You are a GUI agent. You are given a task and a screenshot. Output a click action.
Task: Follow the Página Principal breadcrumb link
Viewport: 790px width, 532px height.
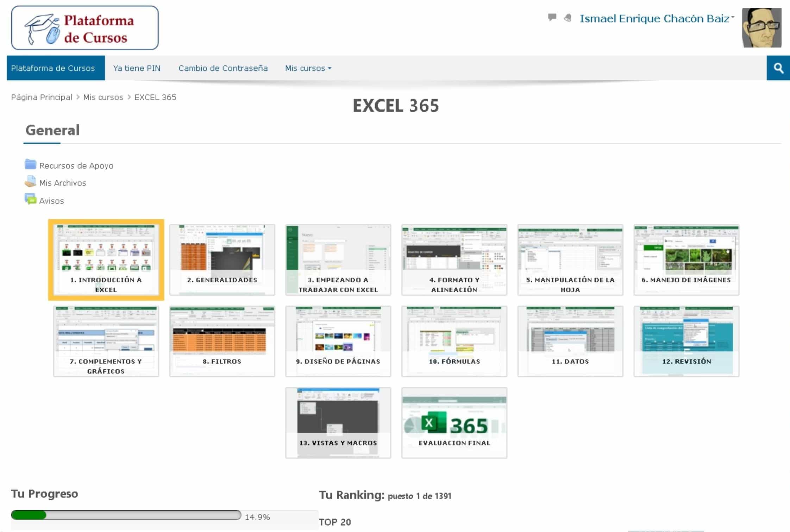pos(42,97)
